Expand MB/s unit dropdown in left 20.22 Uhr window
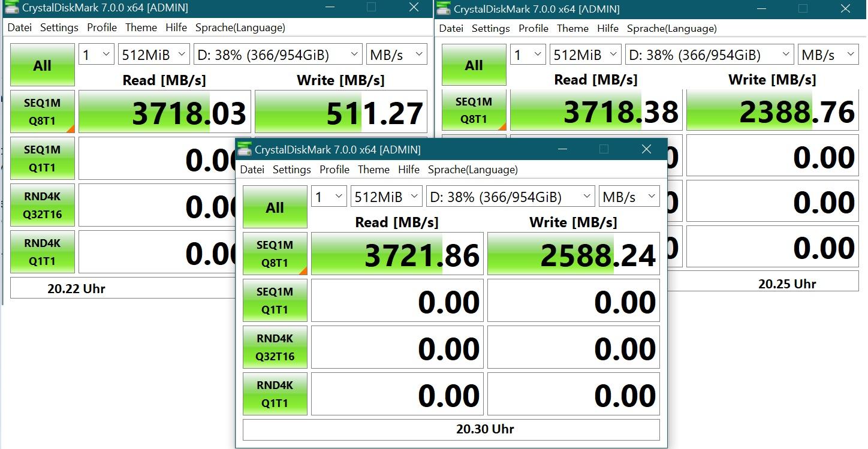 pyautogui.click(x=396, y=55)
